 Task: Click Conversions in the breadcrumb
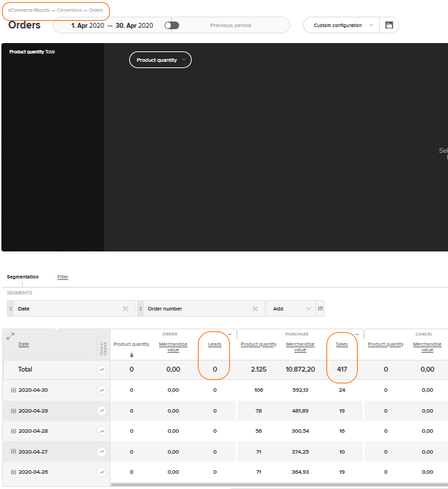[x=69, y=10]
